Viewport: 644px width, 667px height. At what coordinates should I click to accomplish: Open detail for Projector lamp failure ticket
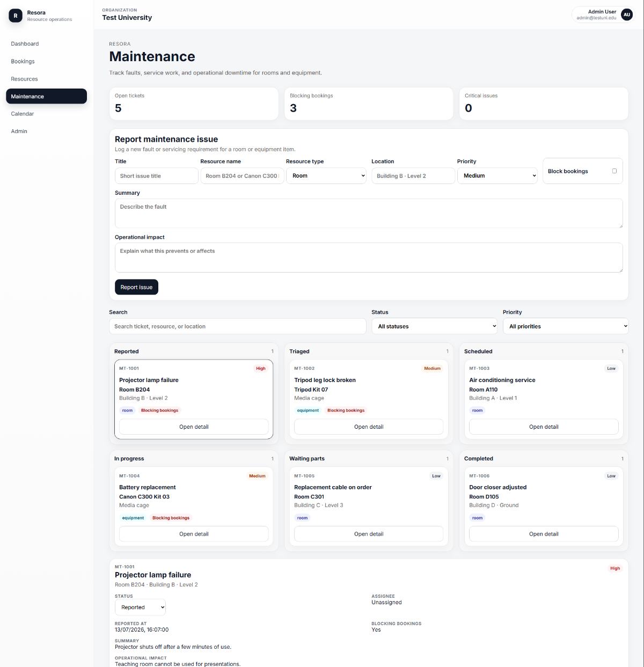point(194,427)
